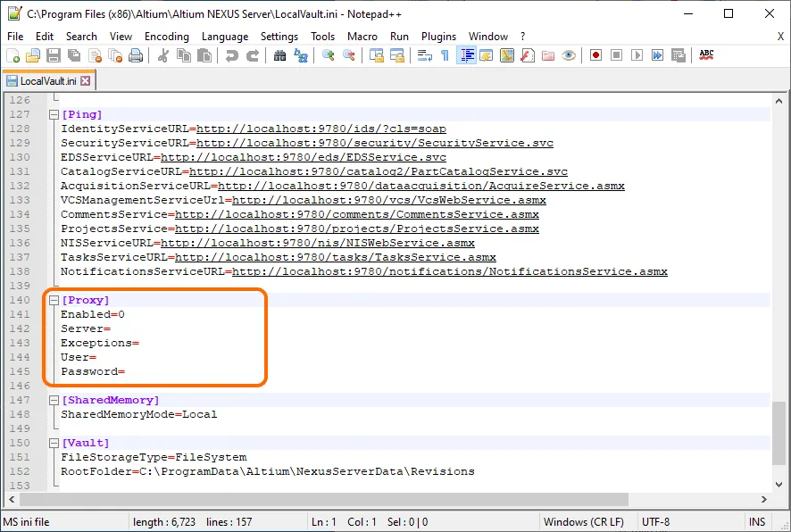
Task: Toggle show all characters pilcrow icon
Action: coord(445,55)
